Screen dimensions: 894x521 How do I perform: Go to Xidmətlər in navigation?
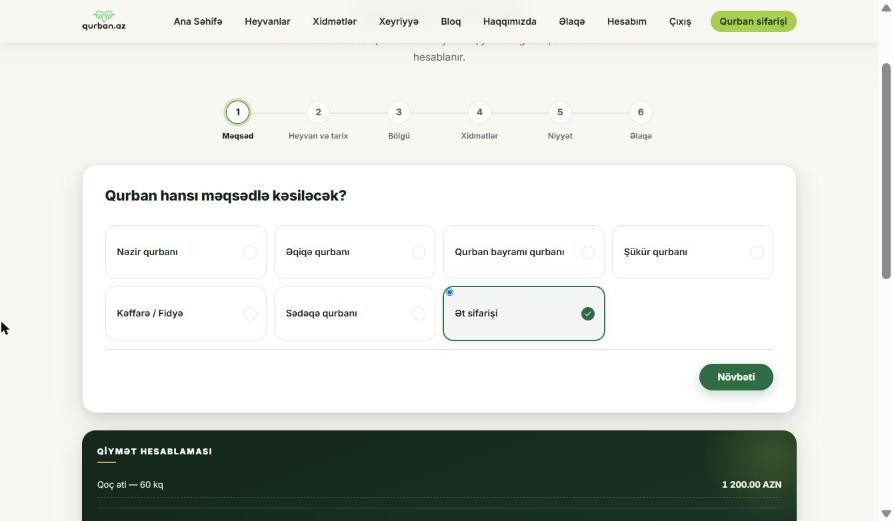point(334,22)
